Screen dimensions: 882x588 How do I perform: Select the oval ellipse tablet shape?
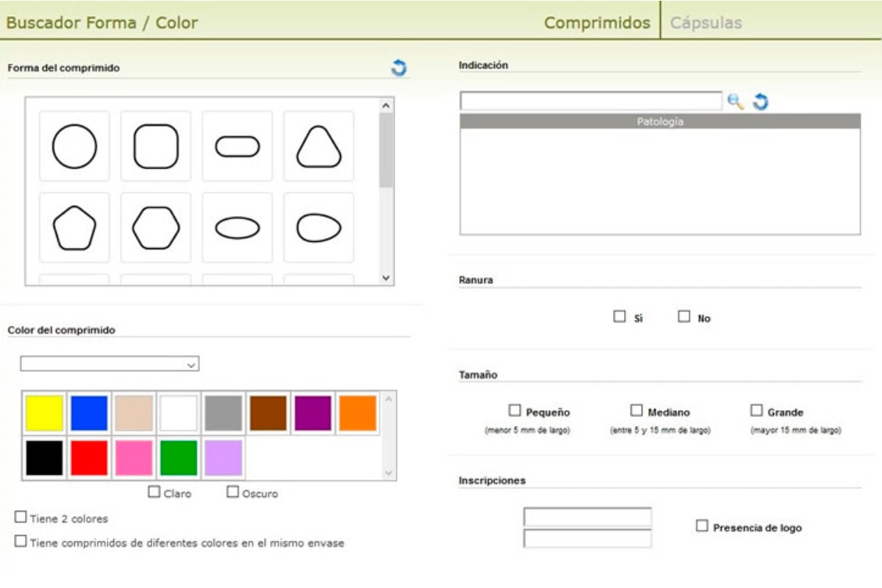(x=237, y=228)
